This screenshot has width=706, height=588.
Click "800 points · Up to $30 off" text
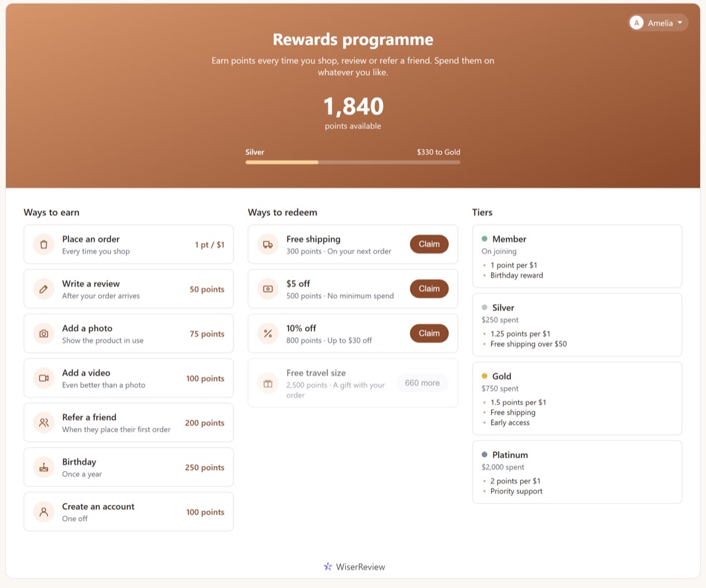329,340
